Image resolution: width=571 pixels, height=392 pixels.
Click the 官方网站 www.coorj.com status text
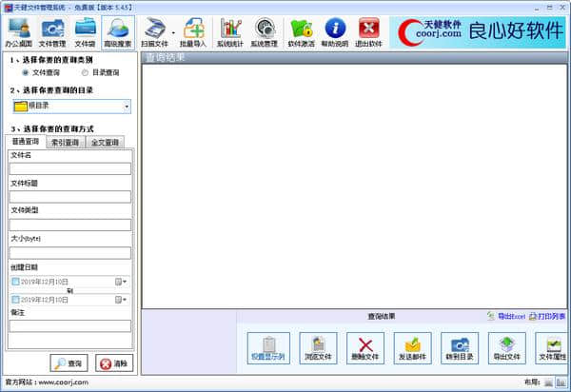(47, 382)
